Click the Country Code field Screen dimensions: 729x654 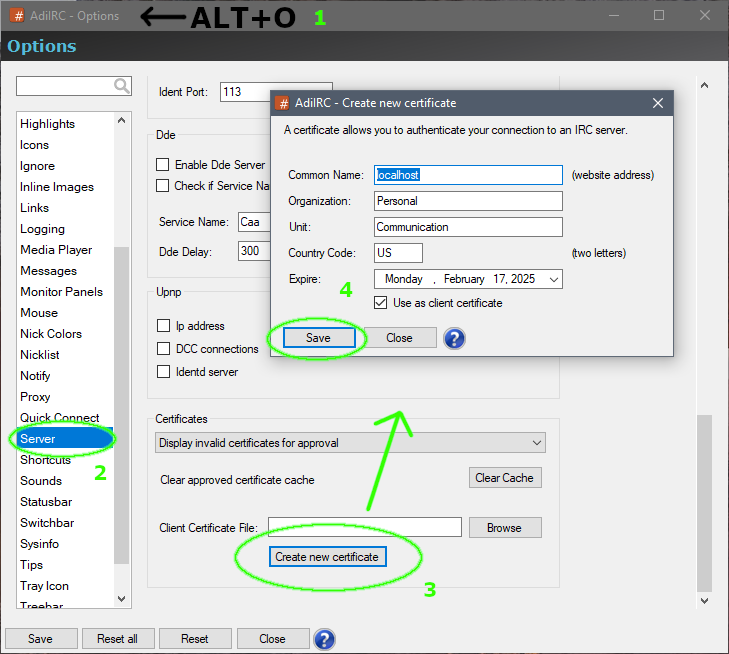pos(398,253)
